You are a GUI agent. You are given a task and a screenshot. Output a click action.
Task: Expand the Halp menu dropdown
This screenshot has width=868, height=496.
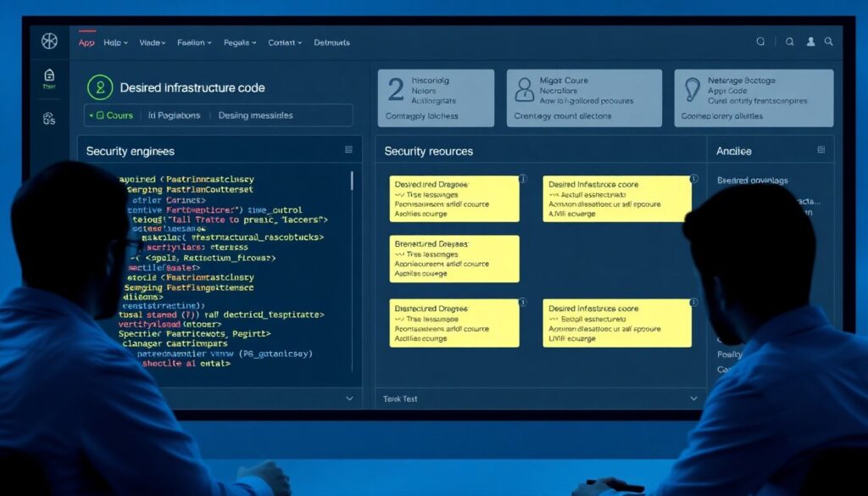pos(115,42)
